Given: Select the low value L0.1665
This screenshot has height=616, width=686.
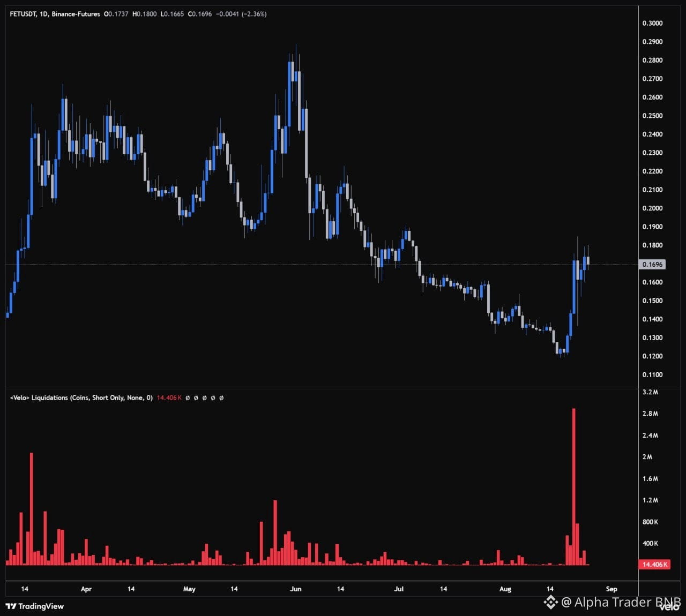Looking at the screenshot, I should [x=173, y=14].
